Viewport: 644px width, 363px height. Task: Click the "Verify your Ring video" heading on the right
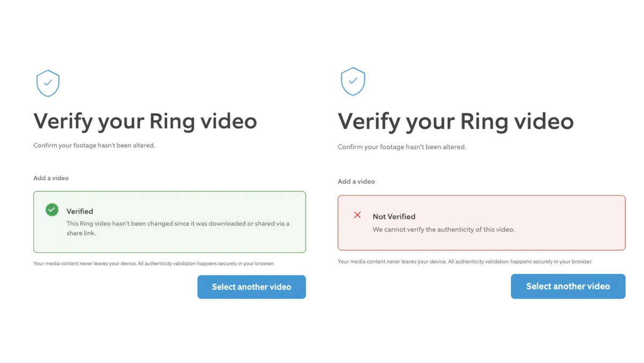pos(455,121)
